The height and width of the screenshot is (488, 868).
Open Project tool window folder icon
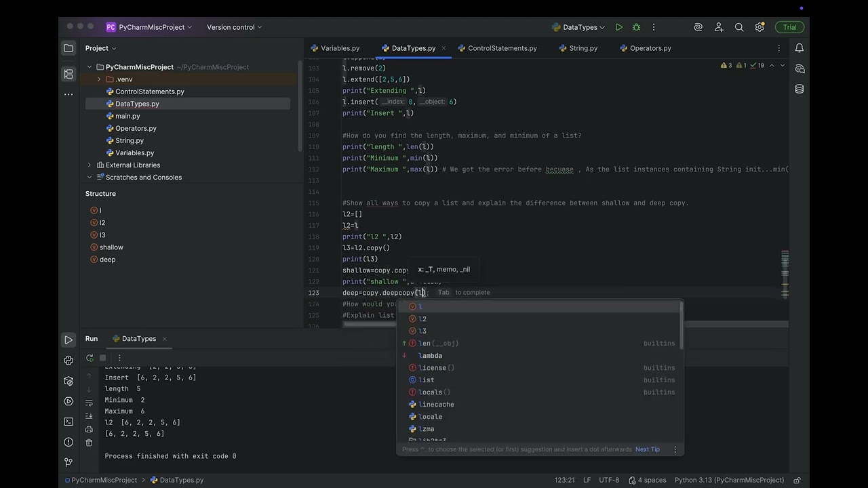[68, 48]
